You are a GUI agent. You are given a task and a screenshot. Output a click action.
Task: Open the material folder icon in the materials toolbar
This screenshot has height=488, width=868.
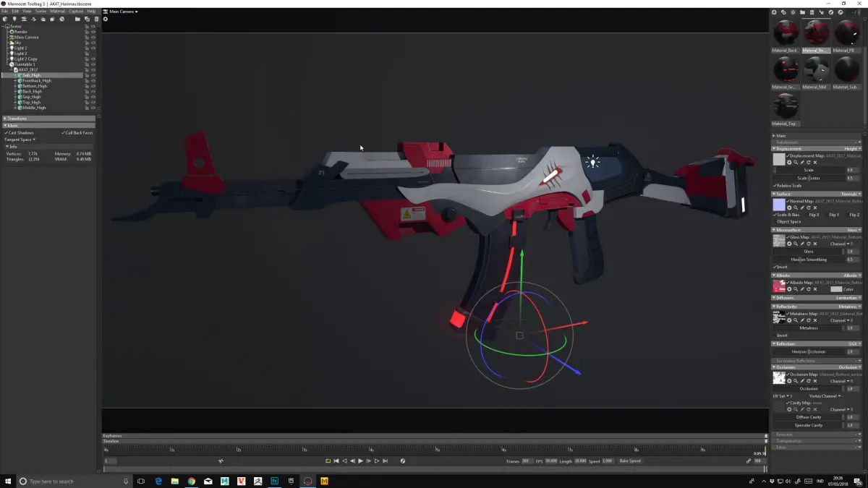(x=802, y=12)
